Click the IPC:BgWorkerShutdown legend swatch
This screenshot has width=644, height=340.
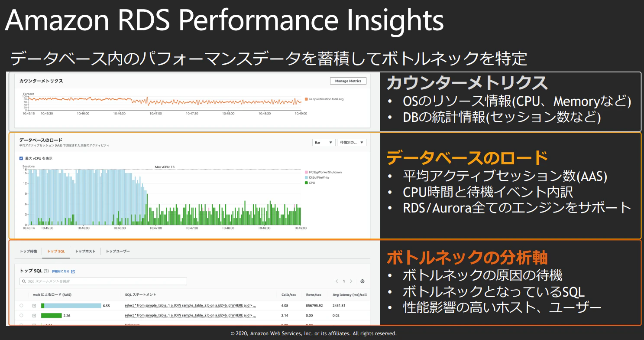[306, 172]
